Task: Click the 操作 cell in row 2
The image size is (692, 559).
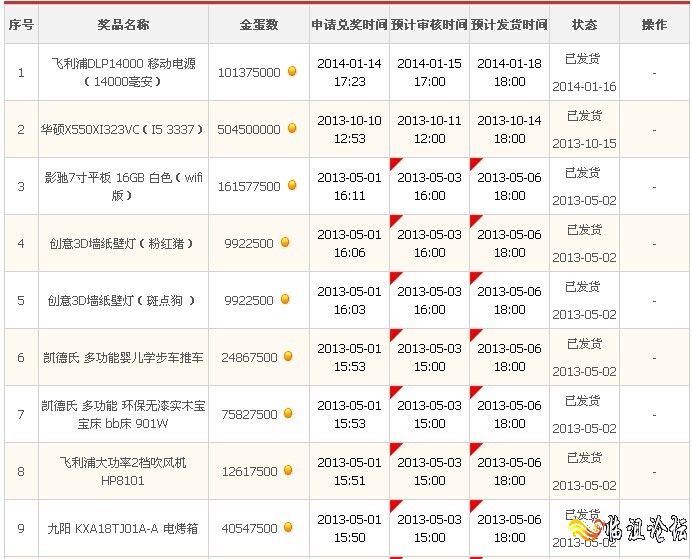Action: click(x=654, y=129)
